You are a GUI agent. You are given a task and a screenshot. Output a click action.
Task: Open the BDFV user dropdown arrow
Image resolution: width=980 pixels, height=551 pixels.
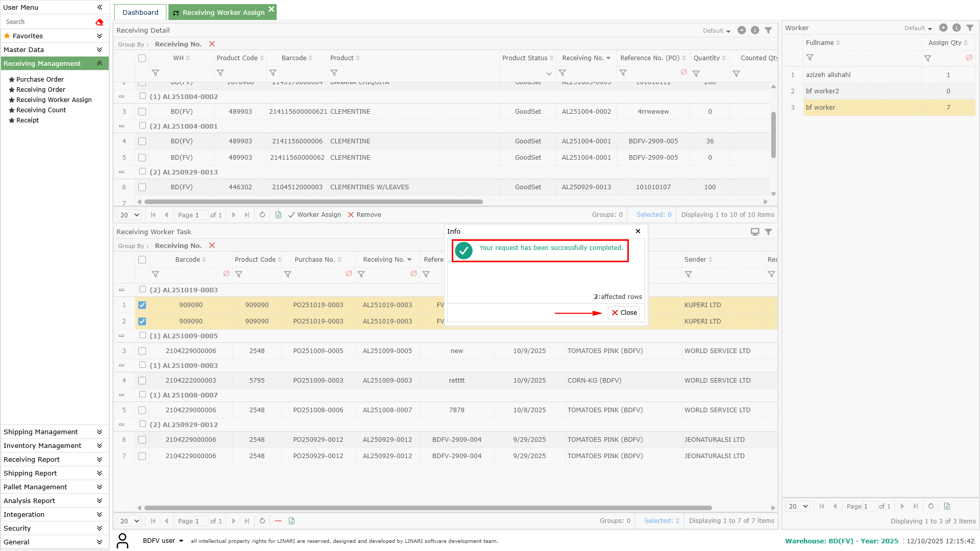coord(181,541)
